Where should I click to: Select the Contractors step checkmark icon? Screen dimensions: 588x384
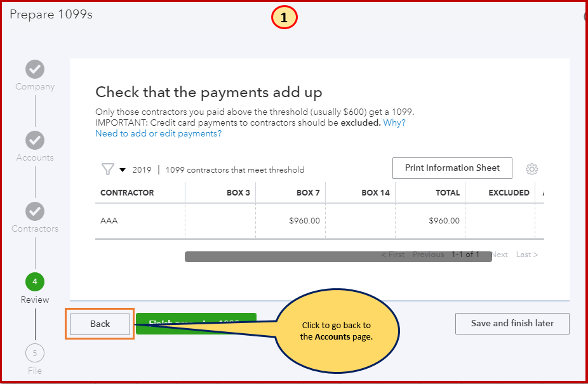[x=35, y=211]
